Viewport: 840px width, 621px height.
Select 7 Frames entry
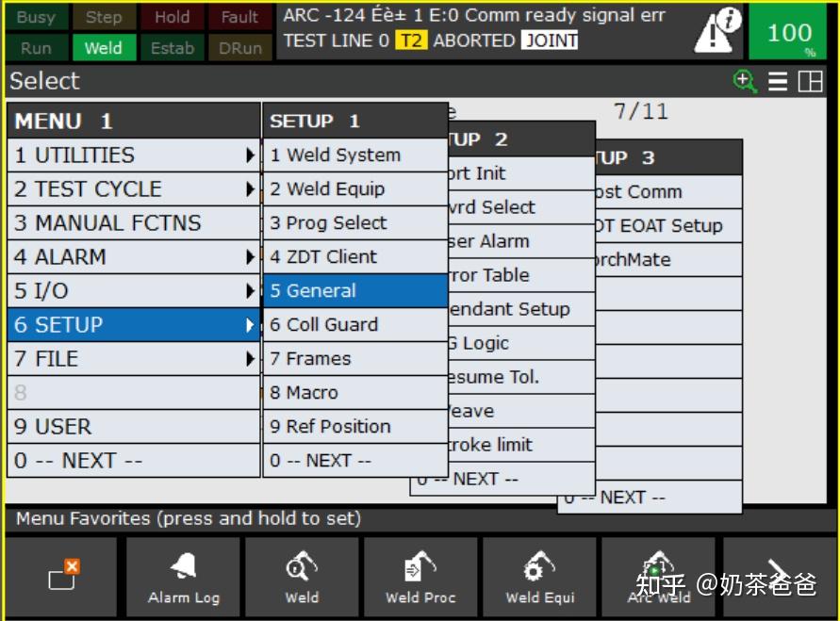click(x=355, y=359)
